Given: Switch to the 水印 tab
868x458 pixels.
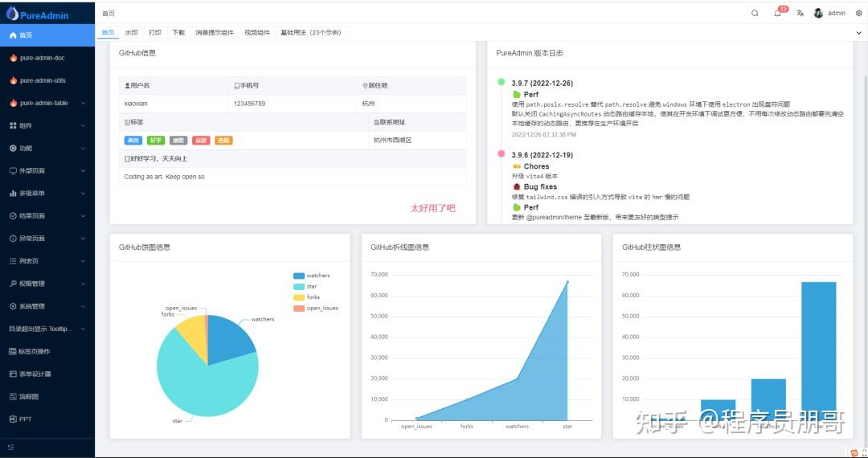Looking at the screenshot, I should [131, 33].
